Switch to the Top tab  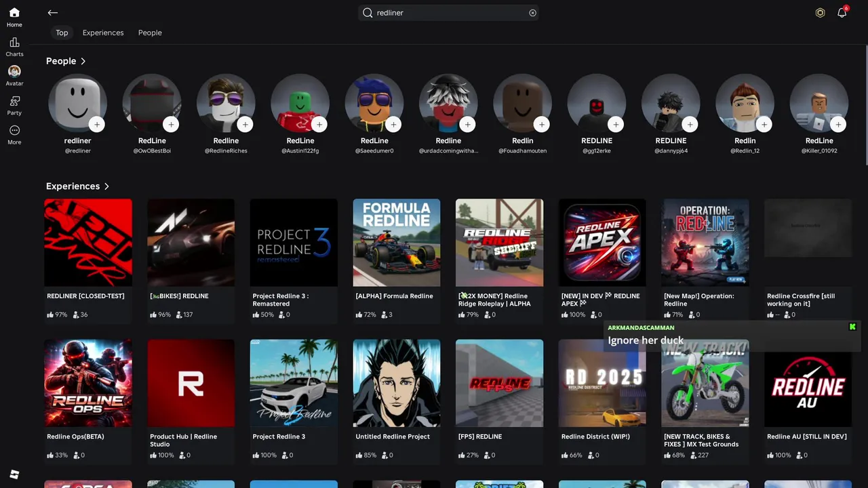point(62,33)
